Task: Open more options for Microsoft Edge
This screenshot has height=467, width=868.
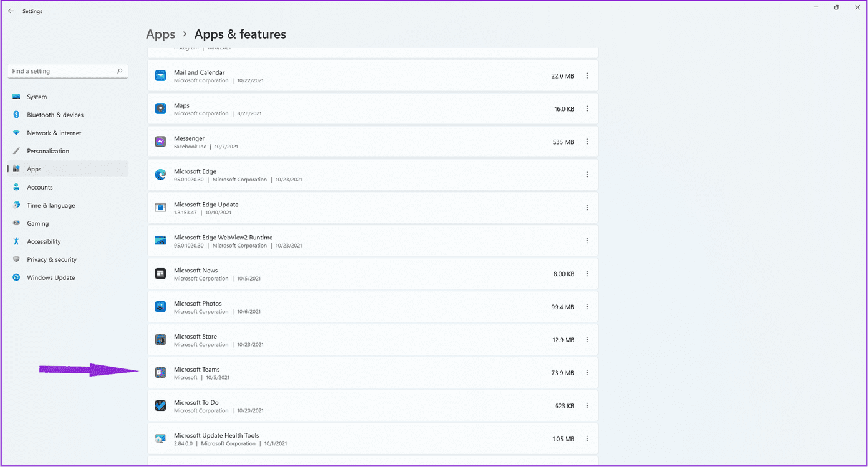Action: tap(587, 175)
